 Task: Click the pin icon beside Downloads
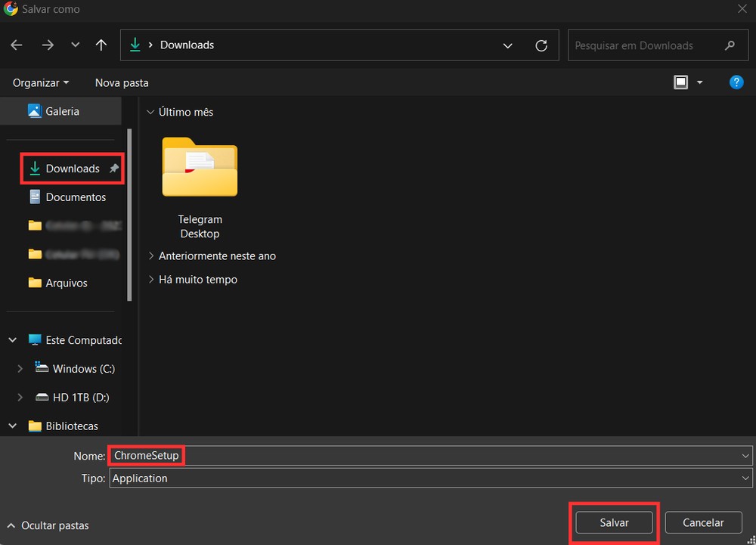pyautogui.click(x=114, y=168)
